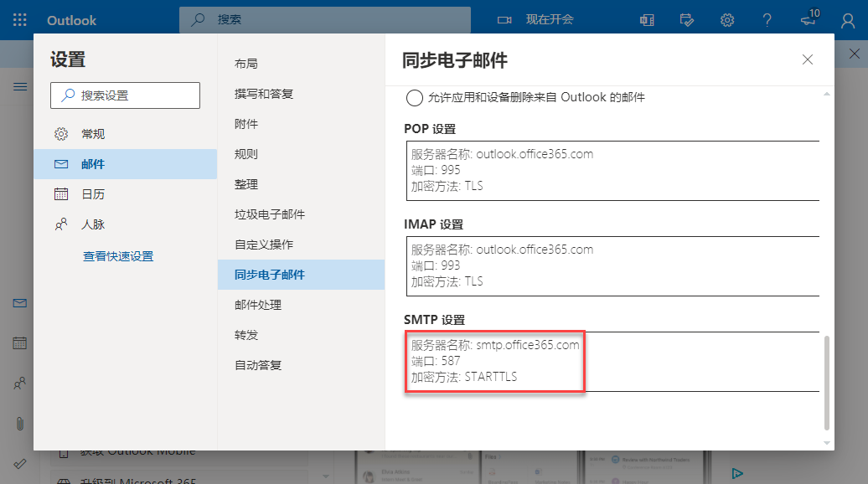Select the 常规 settings category

(x=125, y=134)
